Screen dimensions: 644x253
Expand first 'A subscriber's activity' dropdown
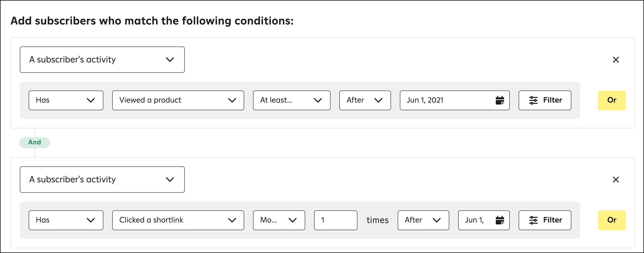coord(102,60)
